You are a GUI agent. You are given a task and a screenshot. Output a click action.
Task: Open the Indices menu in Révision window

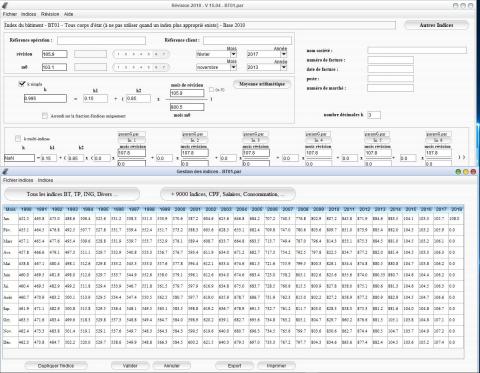coord(28,14)
